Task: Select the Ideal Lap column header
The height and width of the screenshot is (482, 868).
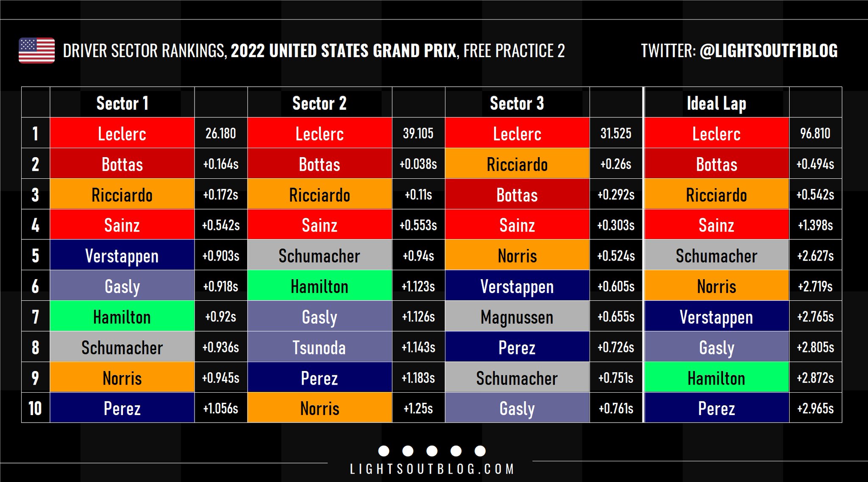Action: click(x=716, y=103)
